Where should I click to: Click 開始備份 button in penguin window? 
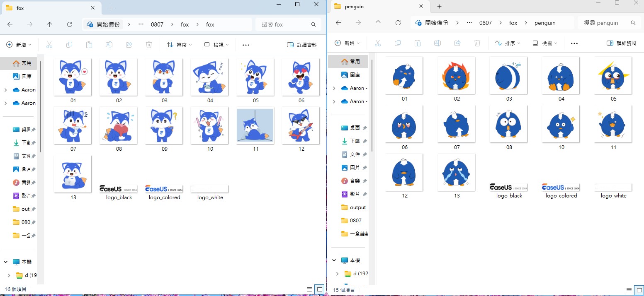point(432,23)
